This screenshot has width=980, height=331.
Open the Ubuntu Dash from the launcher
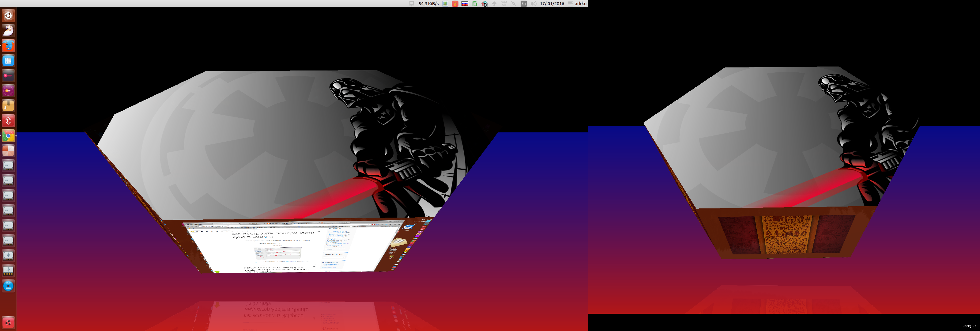tap(8, 16)
